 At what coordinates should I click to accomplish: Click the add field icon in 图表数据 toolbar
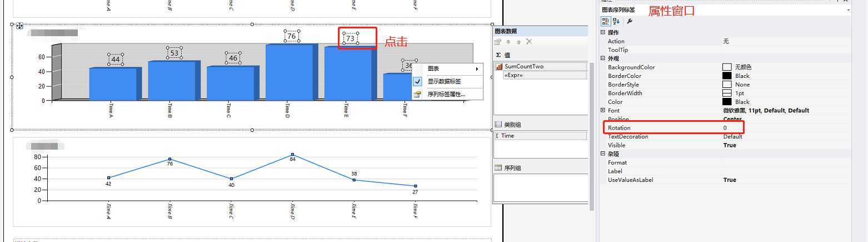point(498,42)
